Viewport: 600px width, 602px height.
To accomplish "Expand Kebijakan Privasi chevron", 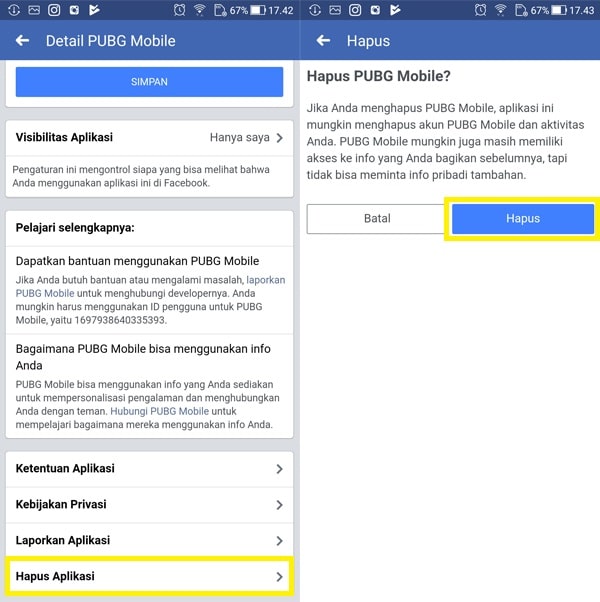I will point(279,505).
